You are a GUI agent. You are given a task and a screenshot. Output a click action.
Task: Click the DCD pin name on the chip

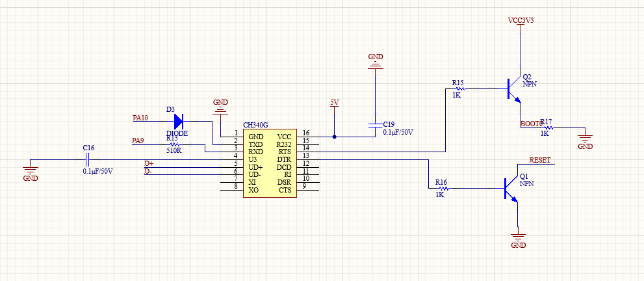tap(284, 168)
